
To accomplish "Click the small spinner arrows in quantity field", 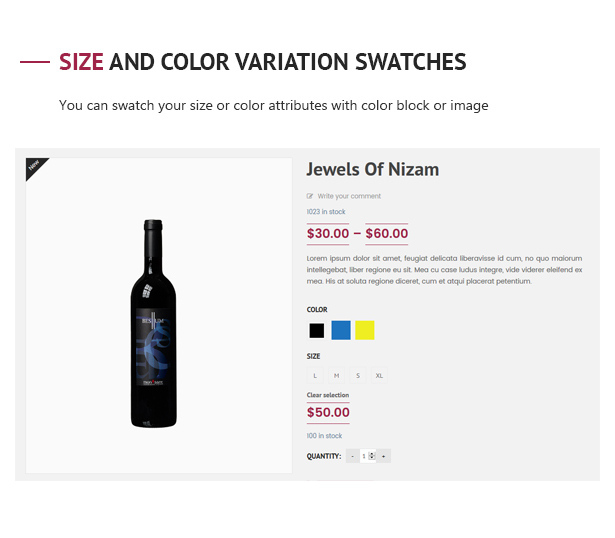I will click(372, 456).
